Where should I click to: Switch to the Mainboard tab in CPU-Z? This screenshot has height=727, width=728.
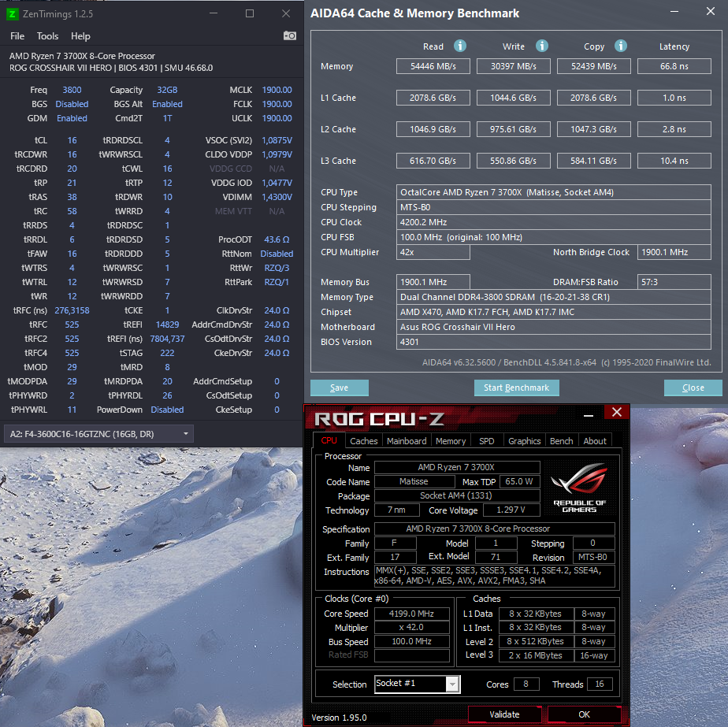point(407,441)
